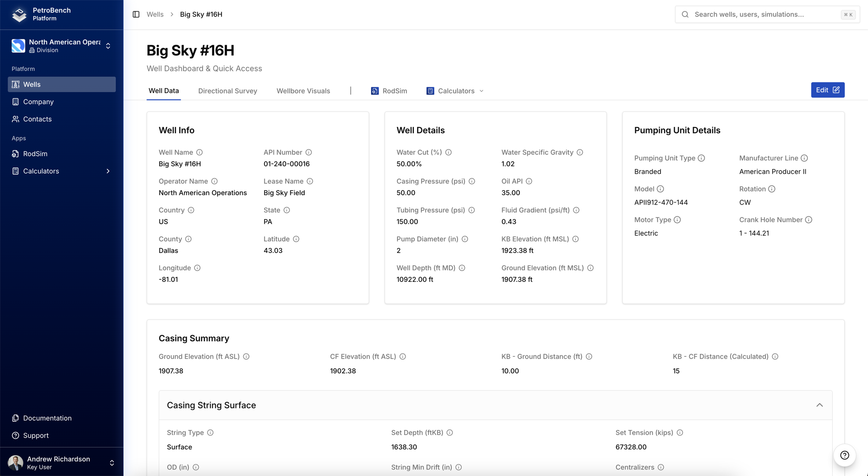The width and height of the screenshot is (868, 476).
Task: Click the search magnifier icon
Action: tap(685, 14)
